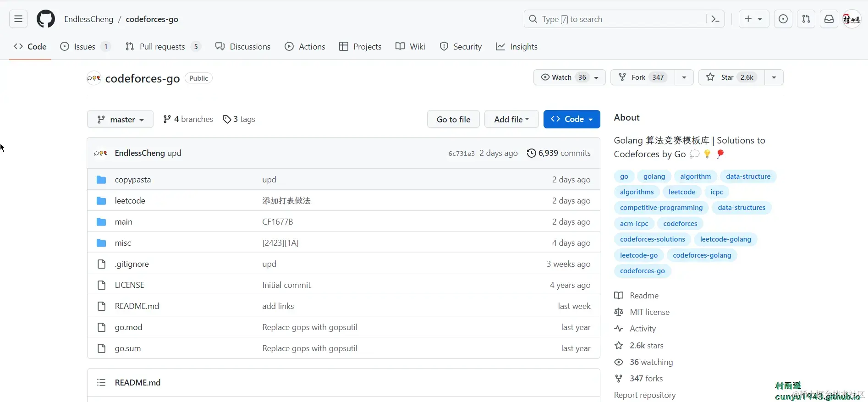Open the Pull requests tab

[x=163, y=47]
